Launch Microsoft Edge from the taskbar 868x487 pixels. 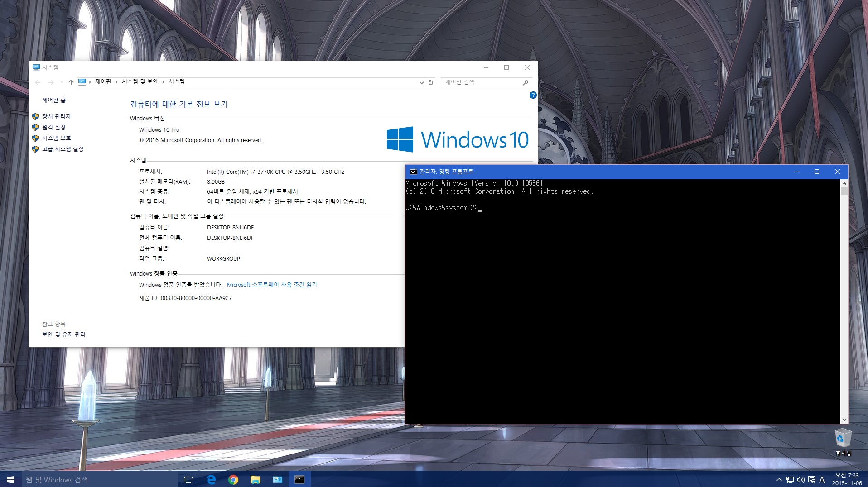(x=211, y=479)
